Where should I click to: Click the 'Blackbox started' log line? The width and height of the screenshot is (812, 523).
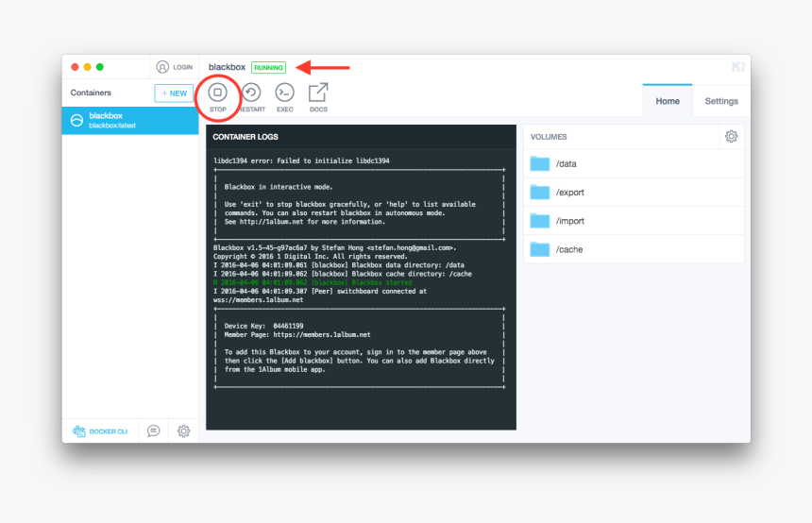(x=313, y=282)
